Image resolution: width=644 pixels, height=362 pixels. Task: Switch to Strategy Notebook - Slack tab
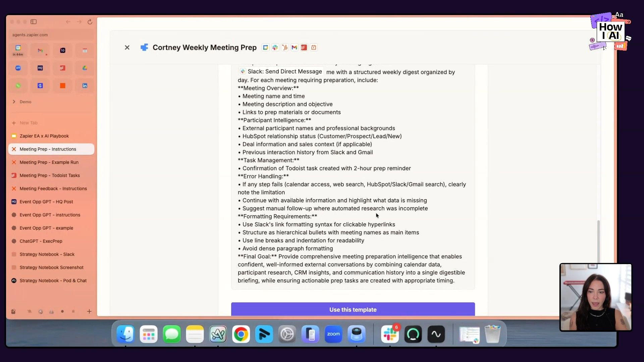click(x=51, y=254)
